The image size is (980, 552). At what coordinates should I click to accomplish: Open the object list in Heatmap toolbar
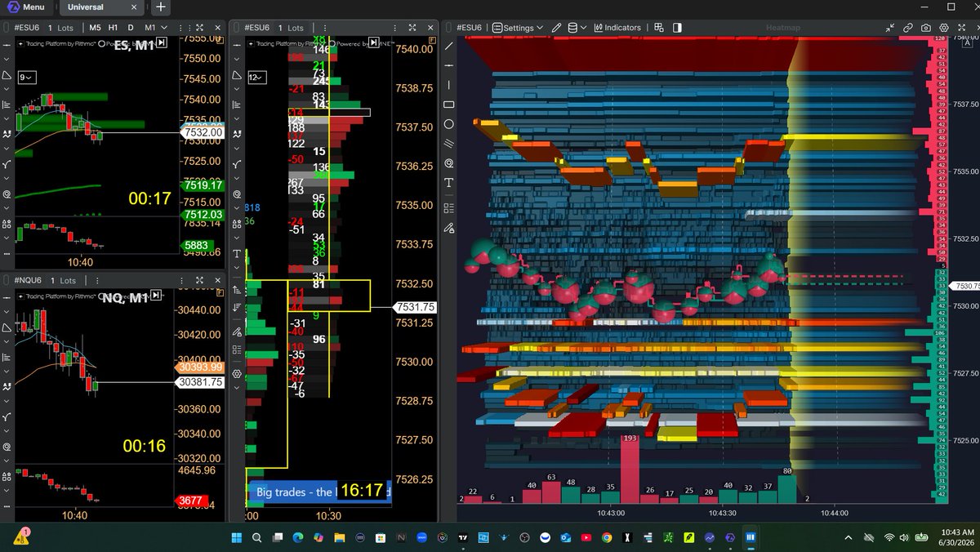click(448, 207)
